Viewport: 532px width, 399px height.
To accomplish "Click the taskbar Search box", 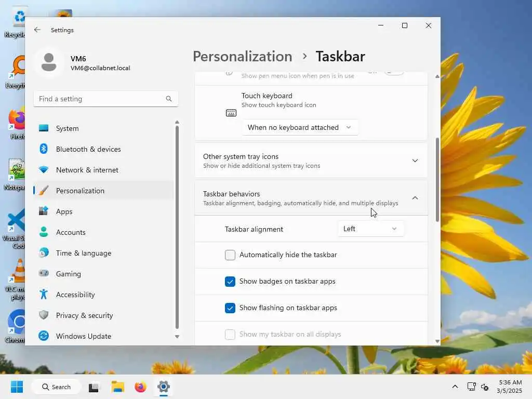I will pos(56,387).
